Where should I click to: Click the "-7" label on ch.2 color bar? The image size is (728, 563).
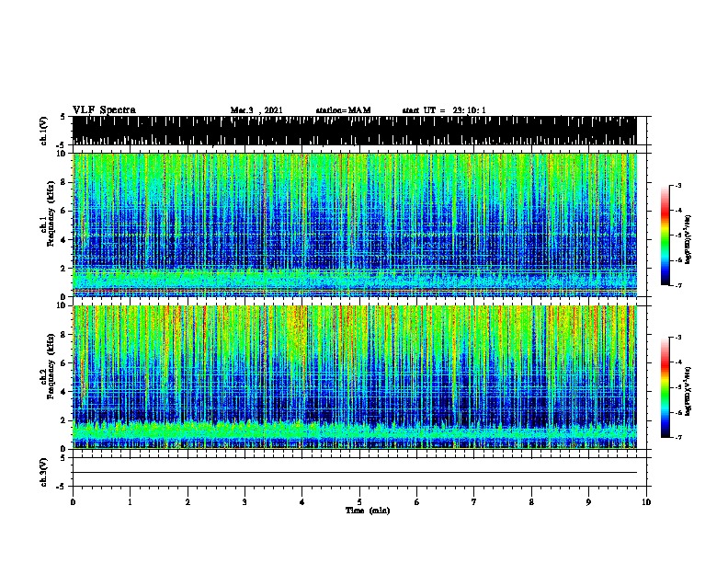677,437
